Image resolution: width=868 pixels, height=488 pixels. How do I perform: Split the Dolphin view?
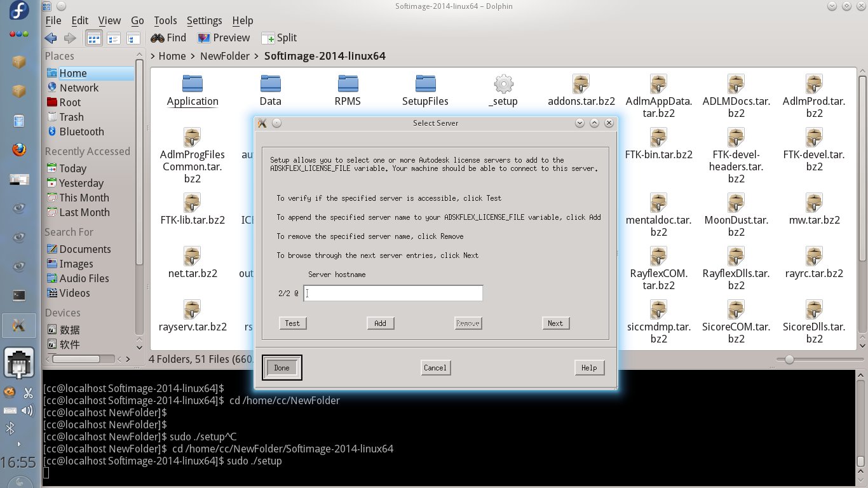tap(279, 38)
